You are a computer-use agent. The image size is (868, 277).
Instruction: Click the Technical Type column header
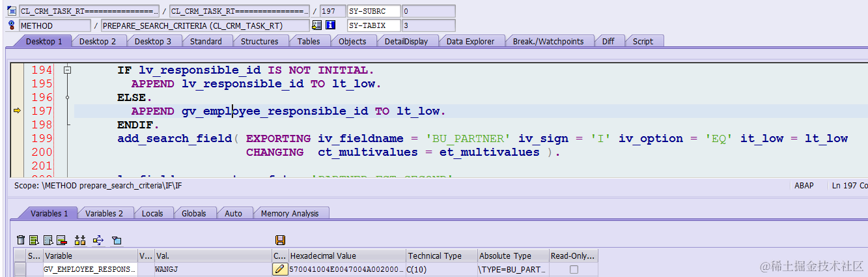(441, 256)
